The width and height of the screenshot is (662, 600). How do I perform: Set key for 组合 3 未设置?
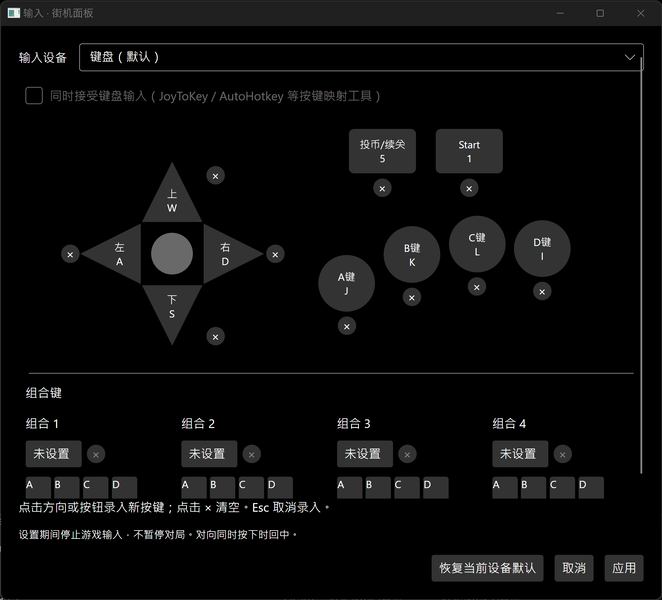click(365, 454)
